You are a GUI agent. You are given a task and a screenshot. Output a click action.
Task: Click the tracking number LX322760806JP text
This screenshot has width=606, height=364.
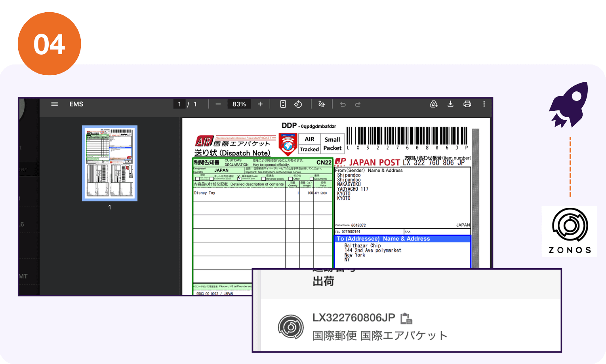coord(354,318)
